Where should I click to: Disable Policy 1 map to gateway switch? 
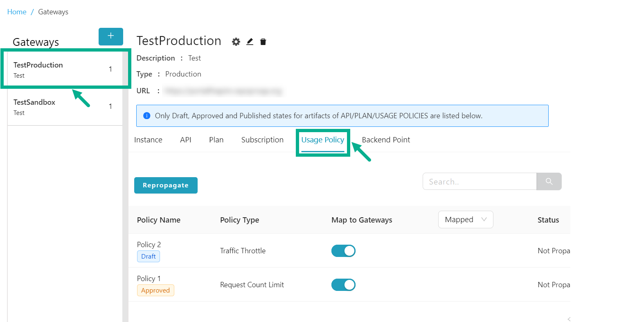point(343,285)
